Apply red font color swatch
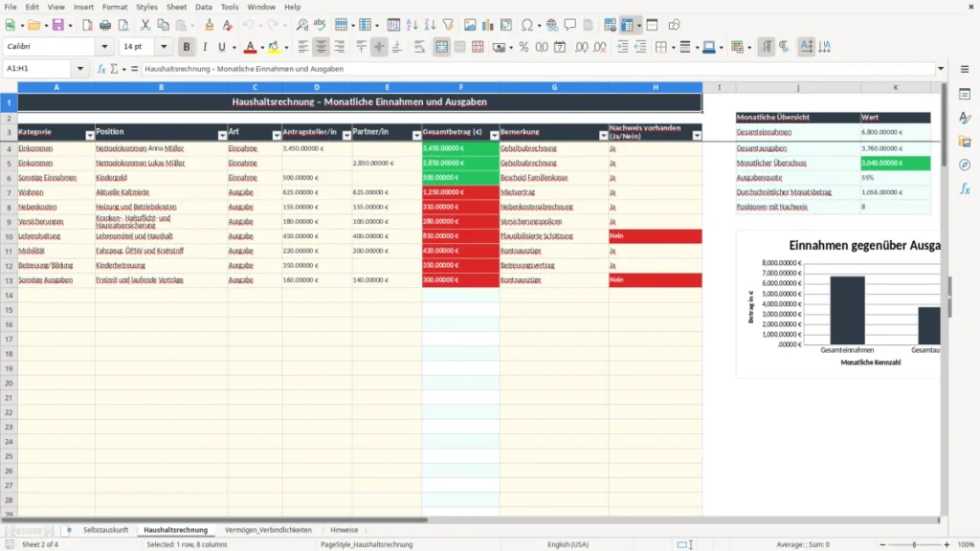Image resolution: width=980 pixels, height=551 pixels. point(250,47)
